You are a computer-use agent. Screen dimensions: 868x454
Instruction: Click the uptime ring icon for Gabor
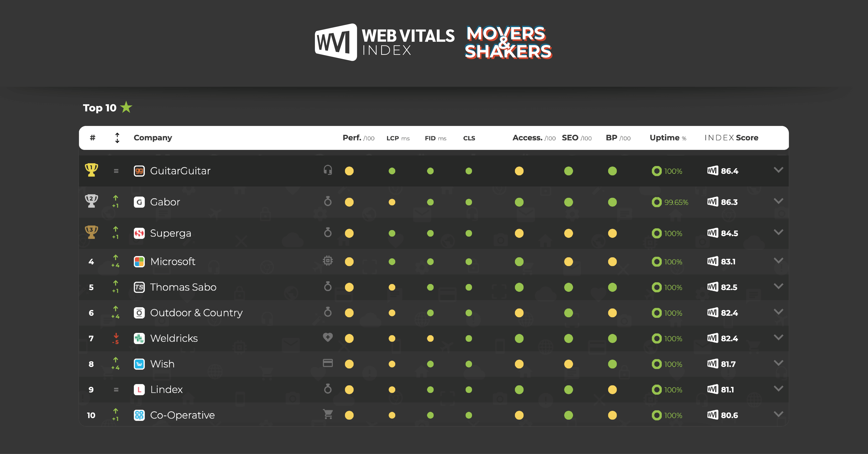coord(656,202)
